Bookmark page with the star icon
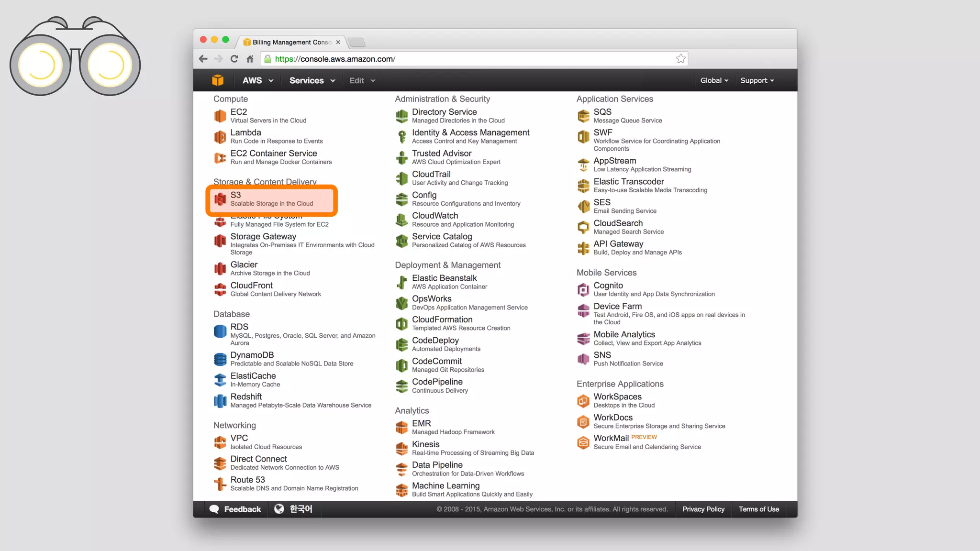 point(680,59)
